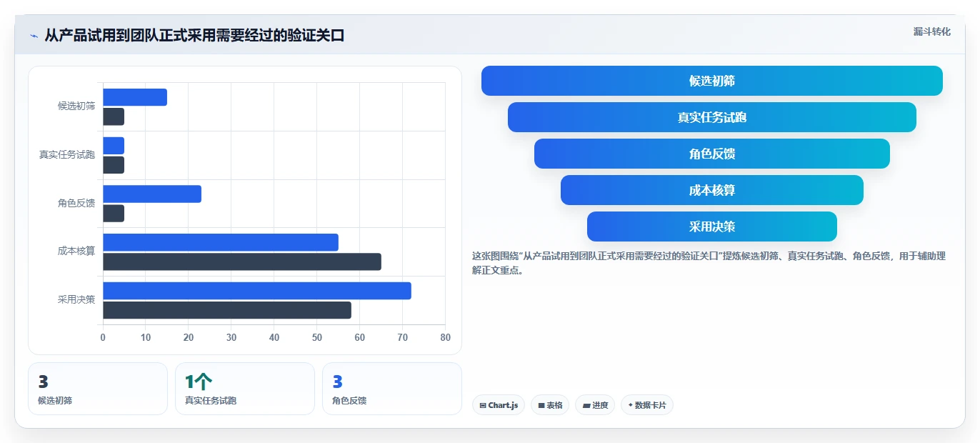The image size is (980, 443).
Task: Click the x-axis tick label 10
Action: point(146,337)
